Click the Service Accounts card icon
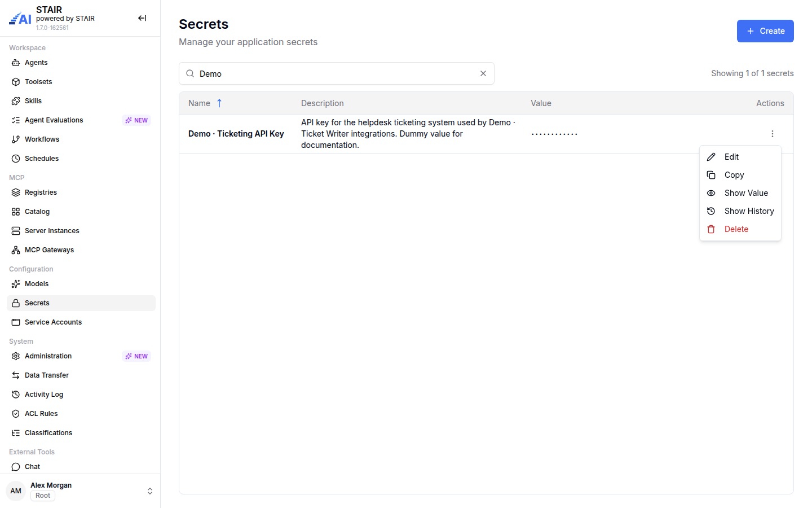 16,322
